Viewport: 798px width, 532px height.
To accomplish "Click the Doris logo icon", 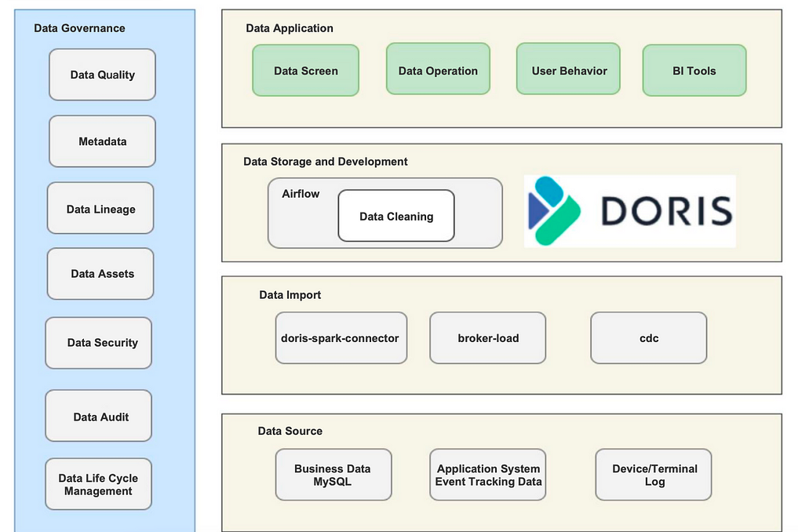I will click(554, 210).
